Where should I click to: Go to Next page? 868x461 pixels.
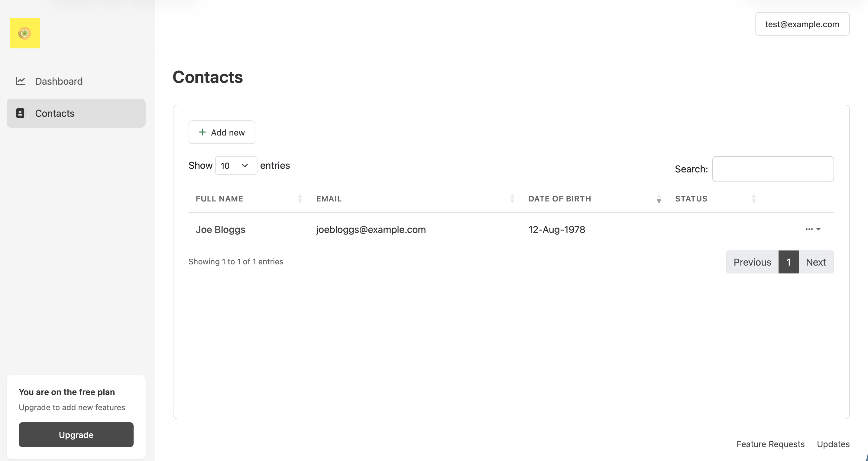click(815, 262)
